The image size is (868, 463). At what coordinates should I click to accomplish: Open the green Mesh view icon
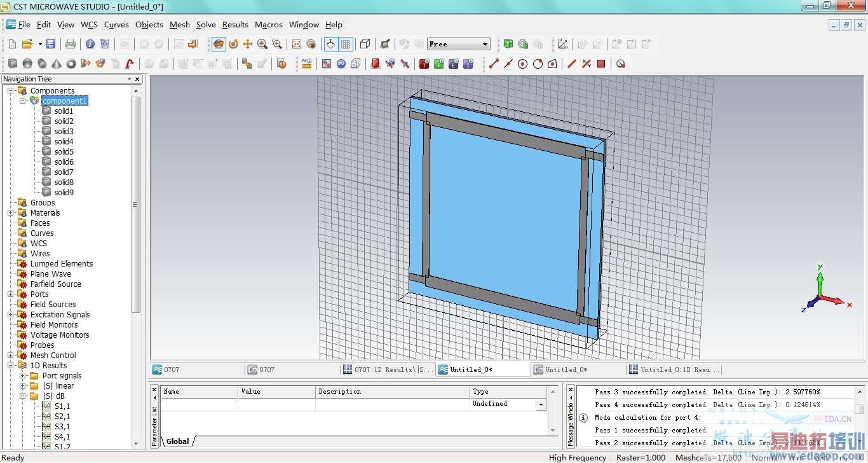(x=508, y=44)
